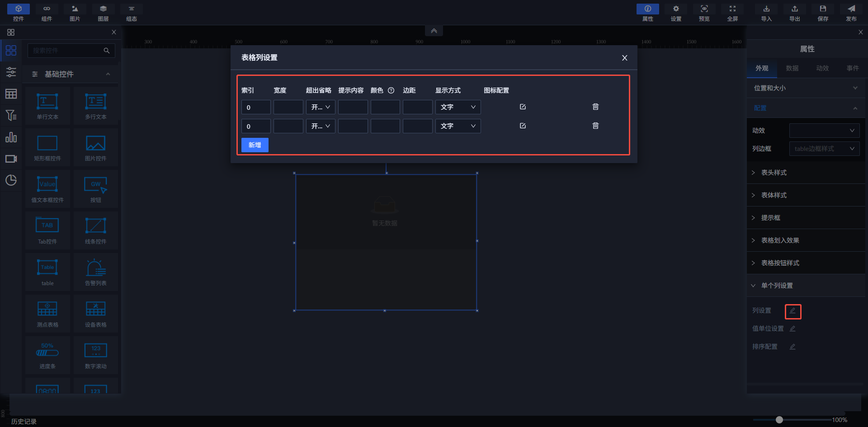Enter 全屏 fullscreen mode
The height and width of the screenshot is (427, 868).
[x=732, y=13]
